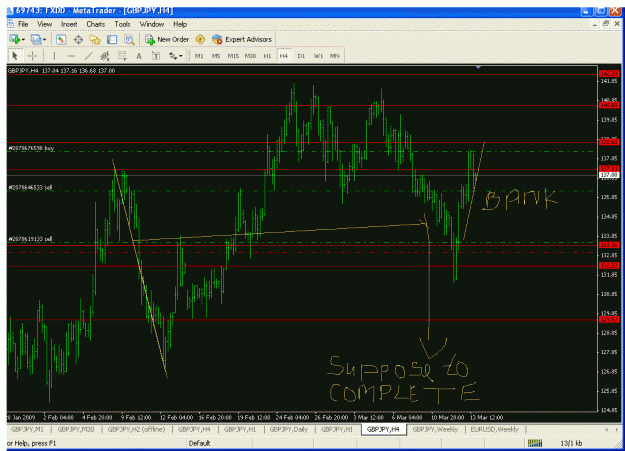Expand the Profiles dropdown arrow
Screen dimensions: 625x451
pyautogui.click(x=44, y=40)
